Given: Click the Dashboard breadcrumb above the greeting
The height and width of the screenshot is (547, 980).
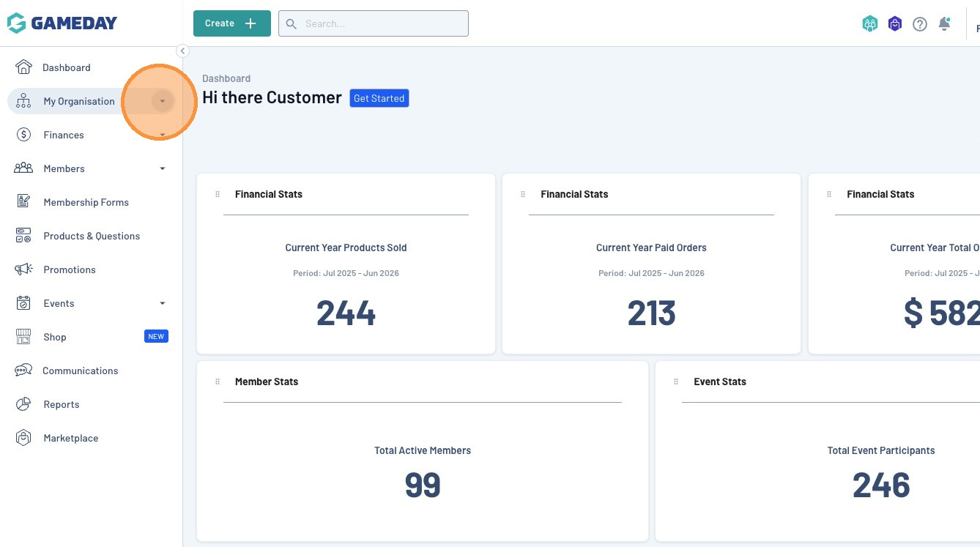Looking at the screenshot, I should pos(226,78).
